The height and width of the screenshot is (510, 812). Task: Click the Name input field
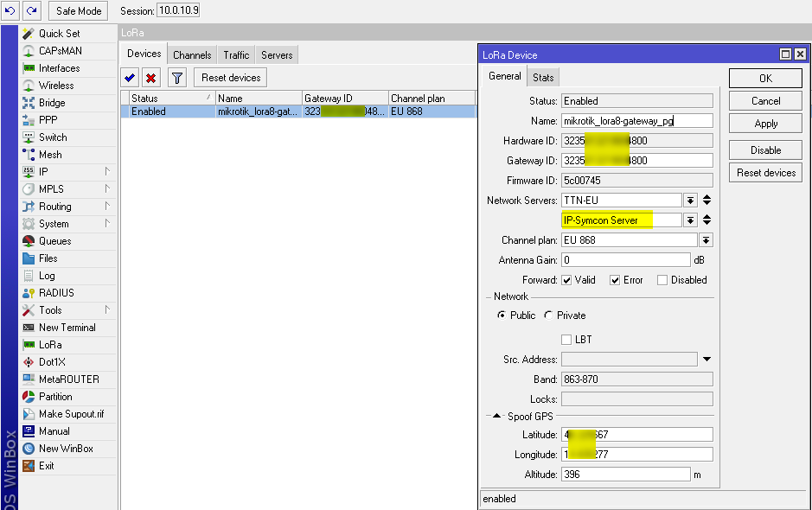(637, 121)
